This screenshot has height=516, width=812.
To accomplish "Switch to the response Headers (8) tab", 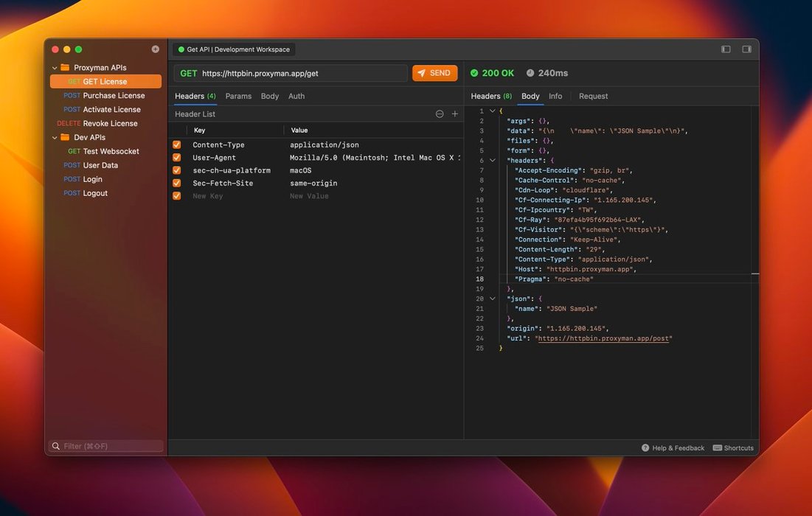I will click(x=491, y=97).
